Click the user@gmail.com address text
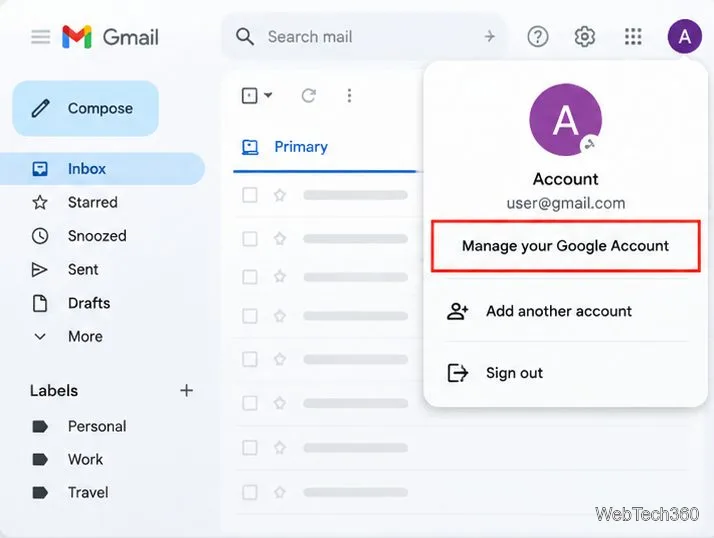 pyautogui.click(x=566, y=203)
